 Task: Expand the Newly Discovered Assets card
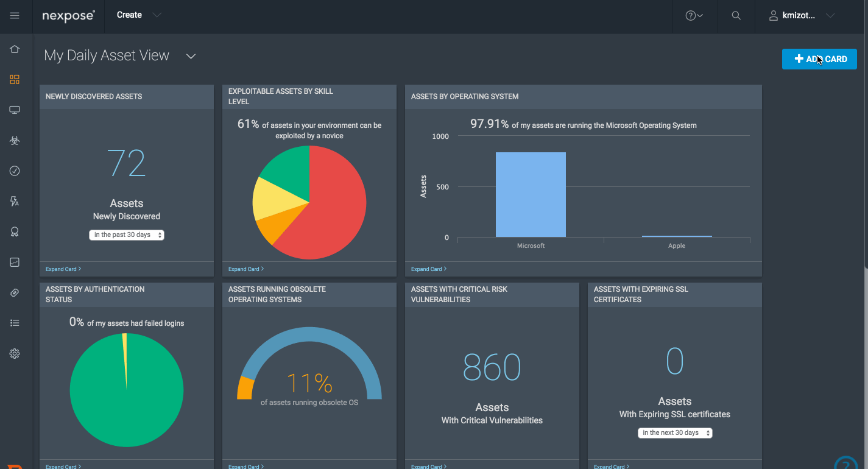(63, 269)
